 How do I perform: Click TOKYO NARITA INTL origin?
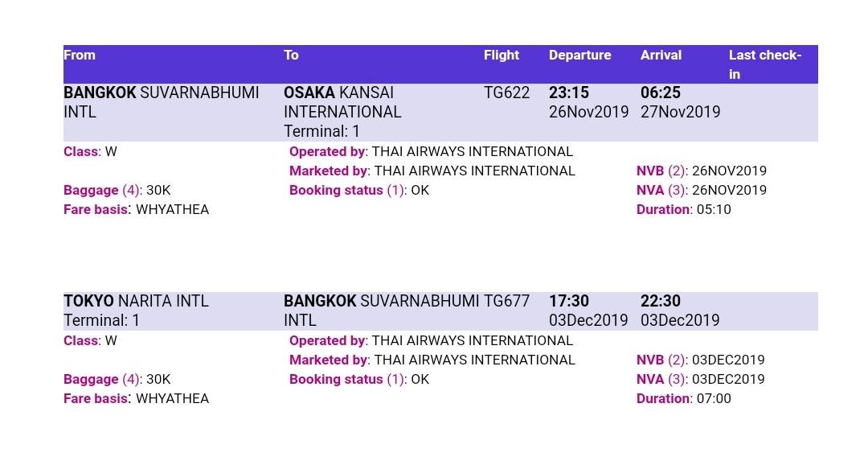[x=136, y=301]
